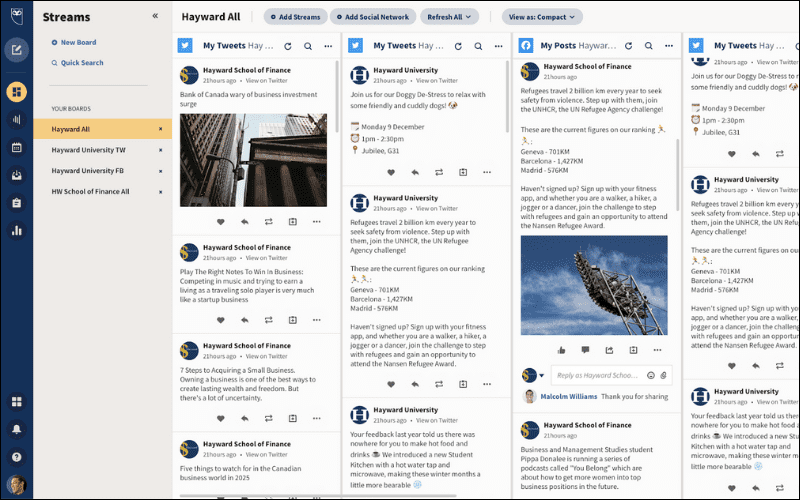The height and width of the screenshot is (500, 800).
Task: Like the 7 Steps to Acquiring tweet
Action: click(x=220, y=418)
